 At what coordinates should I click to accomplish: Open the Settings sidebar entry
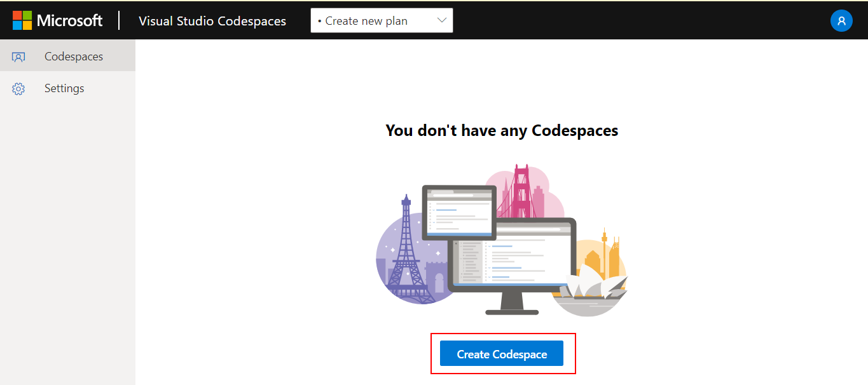click(x=64, y=88)
